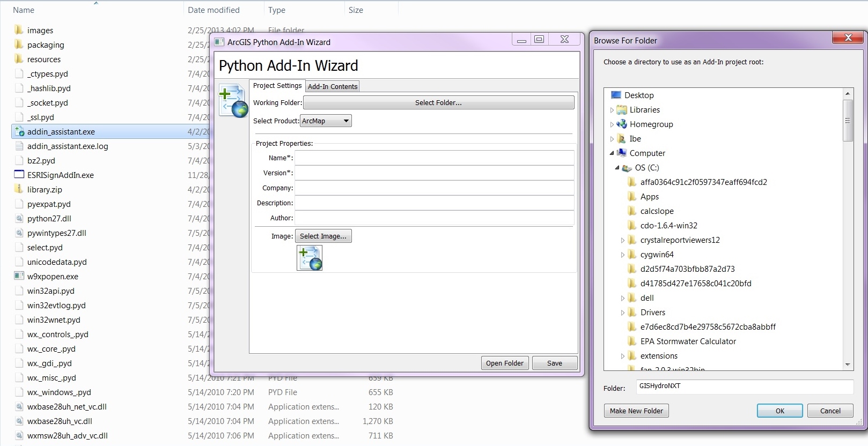Expand the dell folder node
The height and width of the screenshot is (446, 868).
point(623,298)
